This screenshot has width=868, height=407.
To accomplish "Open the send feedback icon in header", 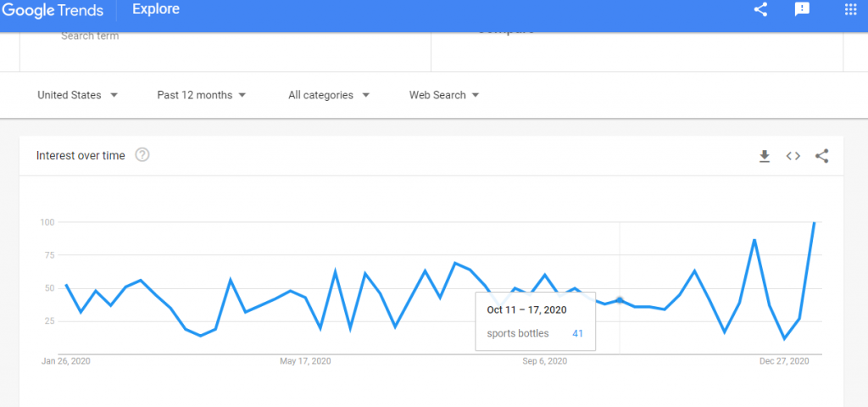I will tap(802, 10).
